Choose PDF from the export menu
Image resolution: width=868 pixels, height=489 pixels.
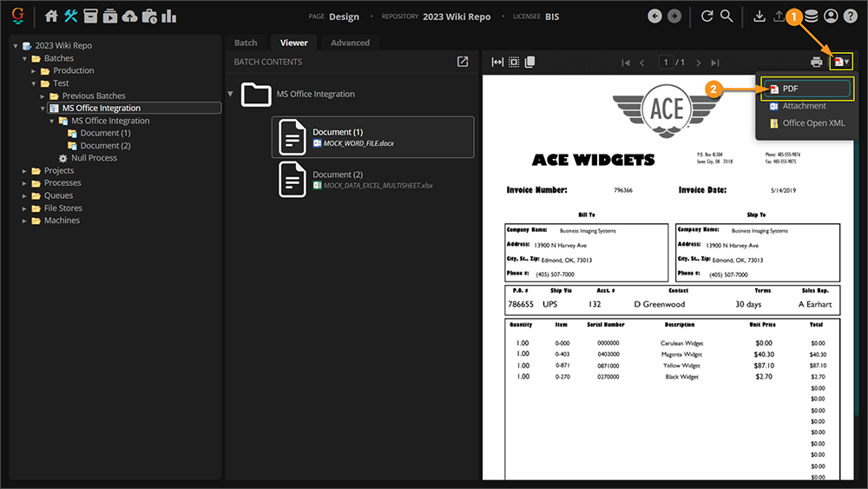point(805,88)
